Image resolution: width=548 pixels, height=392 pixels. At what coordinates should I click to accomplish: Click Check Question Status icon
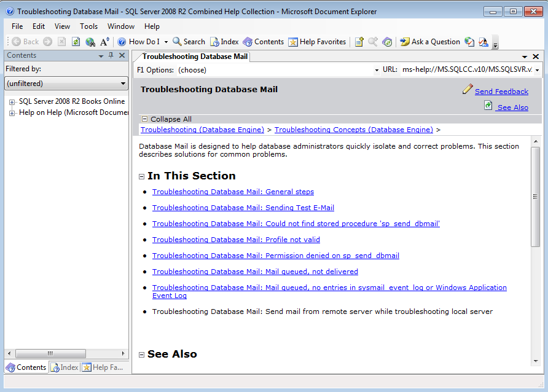pos(469,42)
